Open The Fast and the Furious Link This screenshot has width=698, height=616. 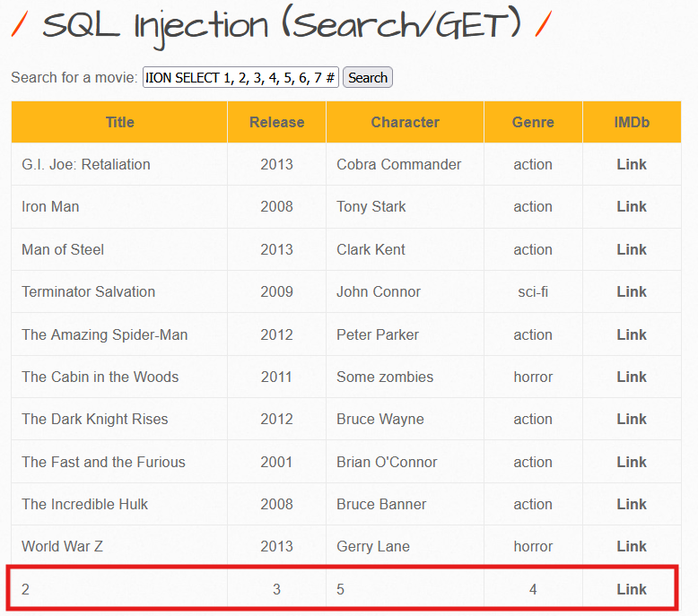(632, 462)
